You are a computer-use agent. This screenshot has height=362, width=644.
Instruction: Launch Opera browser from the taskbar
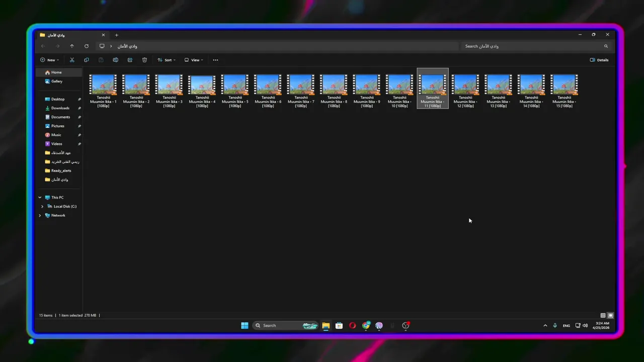coord(352,325)
